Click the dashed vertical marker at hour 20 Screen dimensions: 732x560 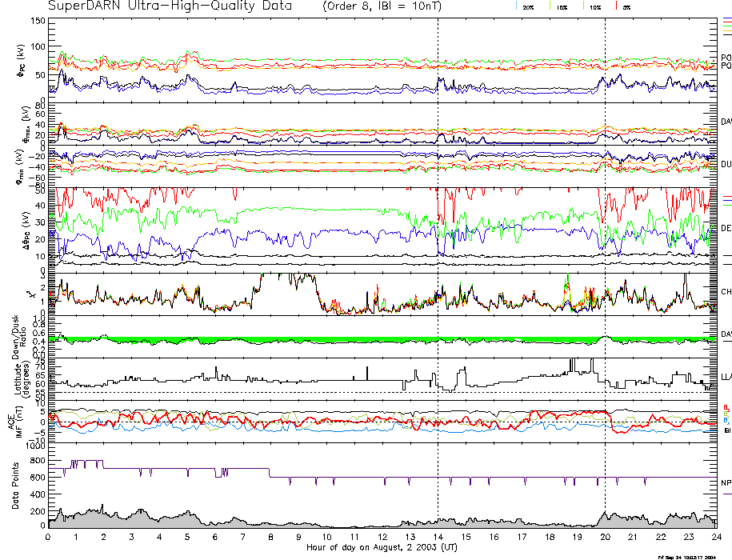[x=606, y=240]
